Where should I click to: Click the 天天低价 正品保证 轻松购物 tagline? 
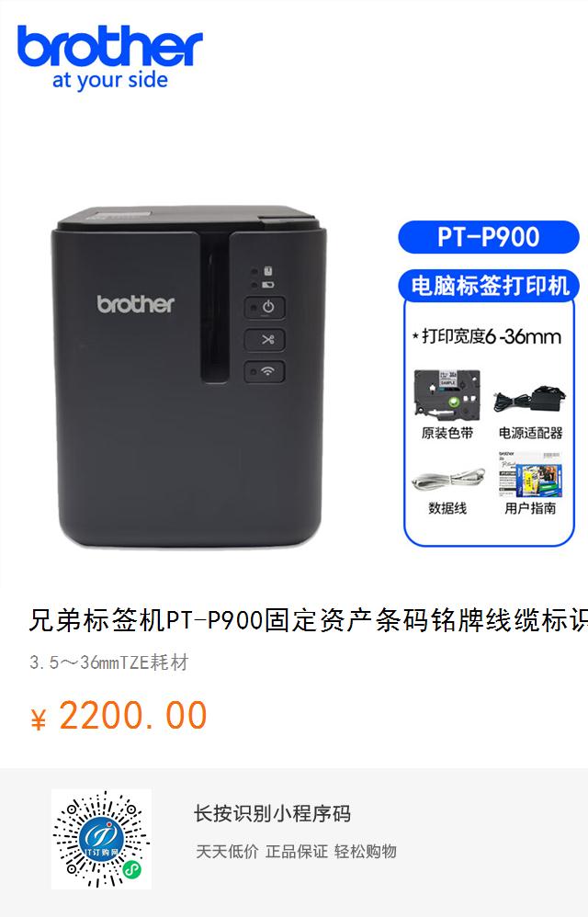click(296, 852)
